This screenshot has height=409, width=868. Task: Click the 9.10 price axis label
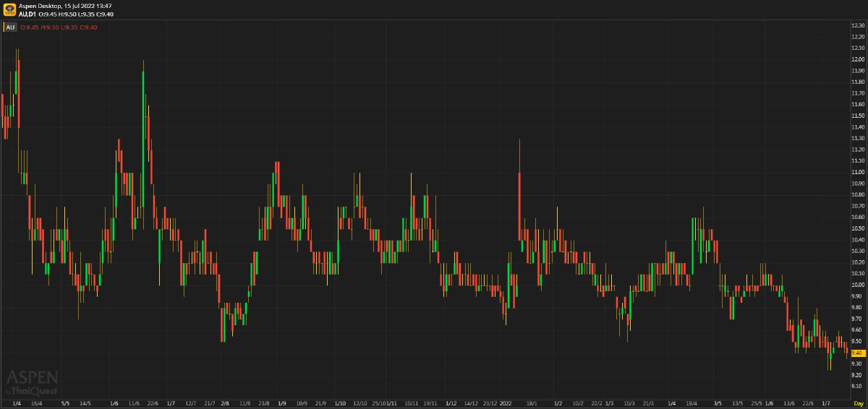(858, 387)
